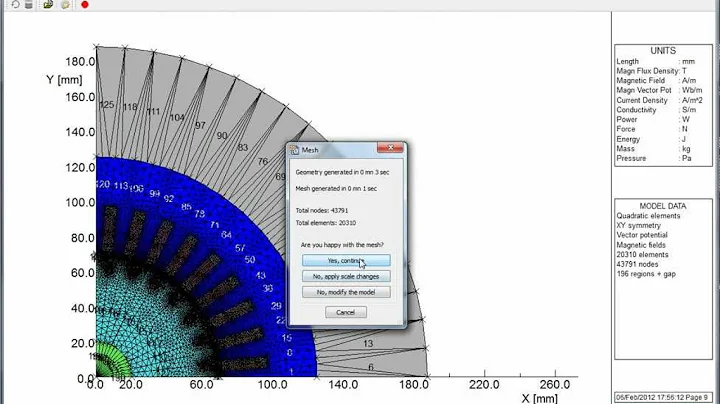Click the pale gear toolbar icon
The height and width of the screenshot is (404, 720).
[65, 5]
